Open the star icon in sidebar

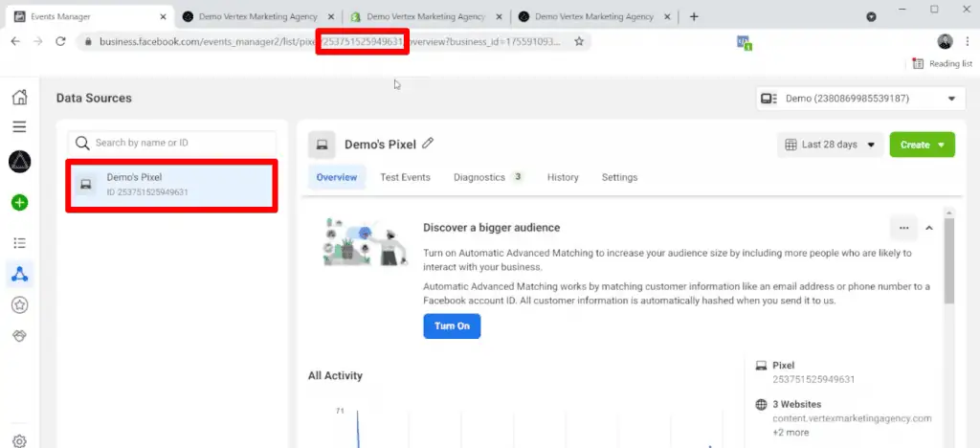(19, 305)
